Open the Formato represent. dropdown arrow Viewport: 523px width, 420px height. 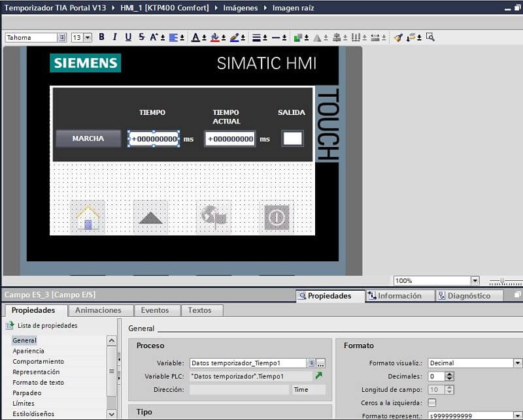point(518,416)
